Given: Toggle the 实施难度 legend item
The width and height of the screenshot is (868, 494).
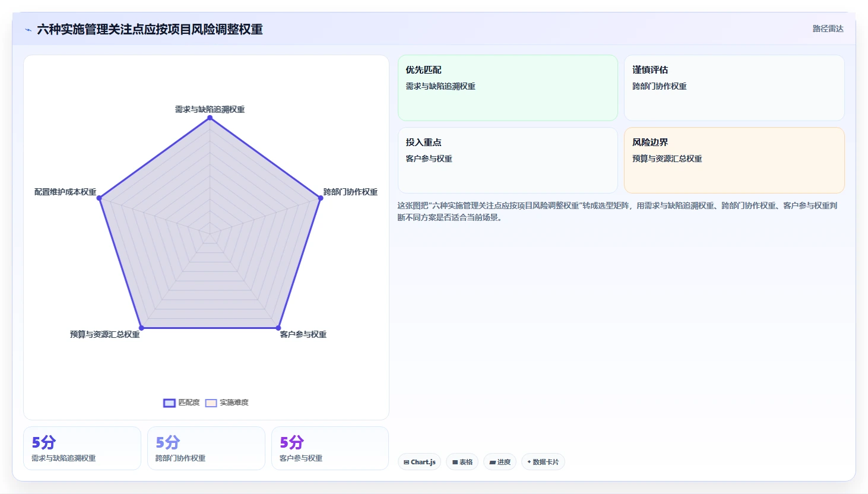Looking at the screenshot, I should 227,403.
